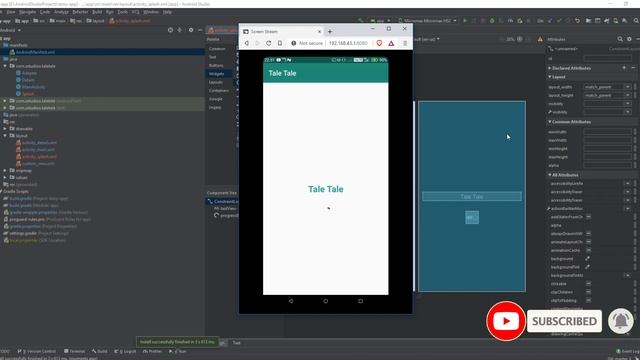Click the YouTube play logo overlay

pyautogui.click(x=506, y=321)
